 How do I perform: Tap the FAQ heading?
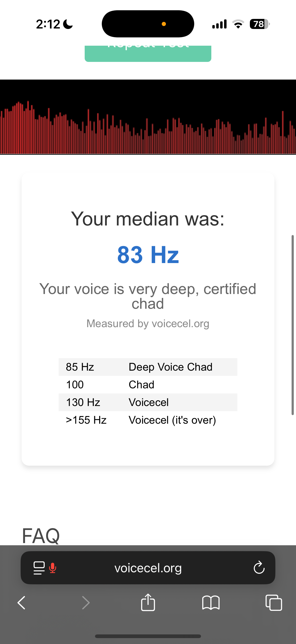tap(41, 535)
